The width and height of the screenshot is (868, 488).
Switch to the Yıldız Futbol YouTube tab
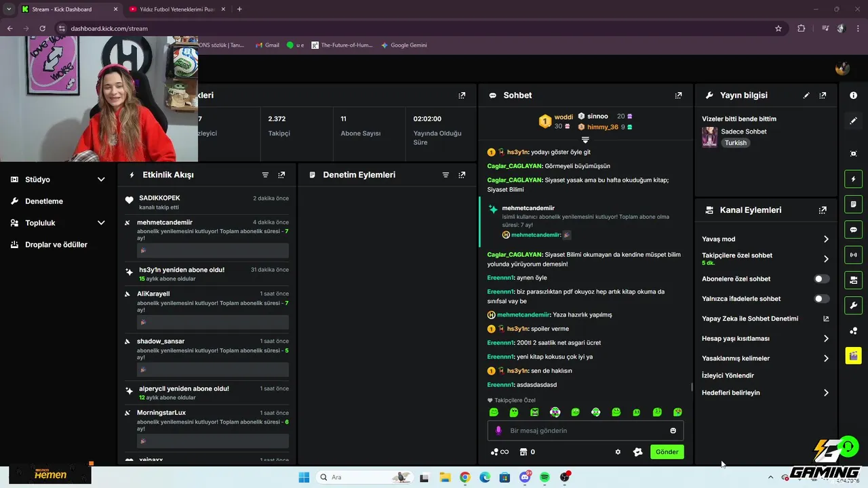click(178, 9)
